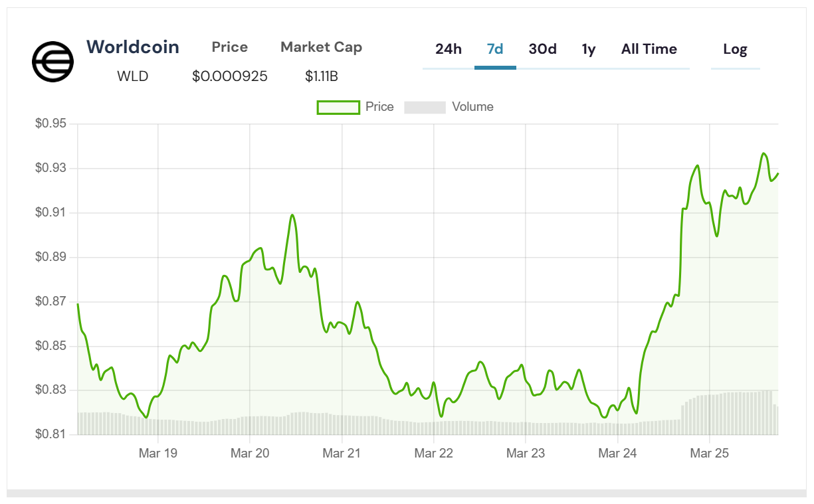Screen dimensions: 814x504
Task: Click the Mar 23 axis label
Action: click(x=526, y=454)
